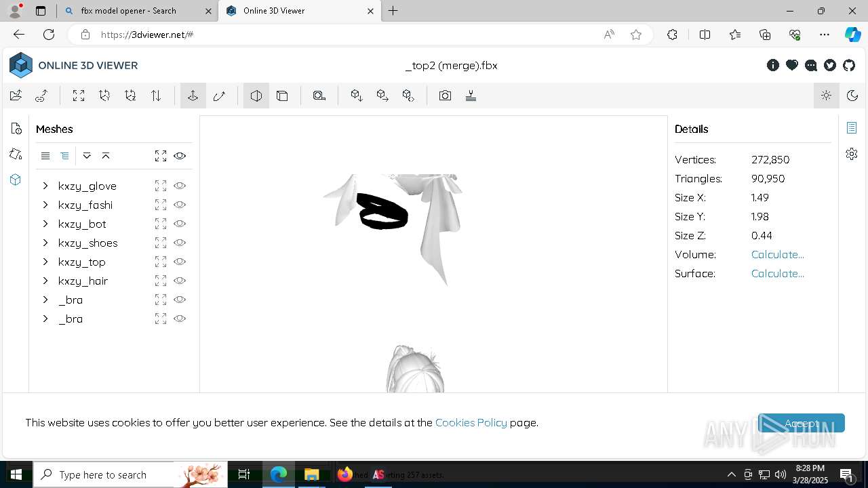Switch meshes to flat list view
This screenshot has width=868, height=488.
[x=45, y=156]
